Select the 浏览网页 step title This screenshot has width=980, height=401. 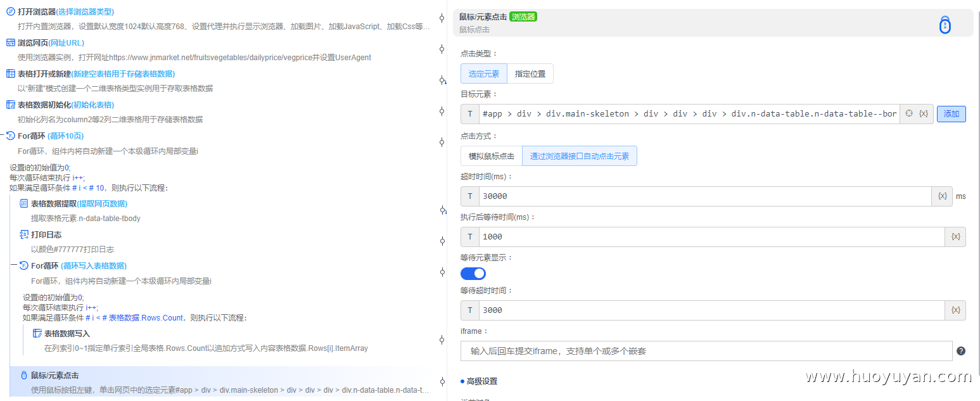pos(33,42)
